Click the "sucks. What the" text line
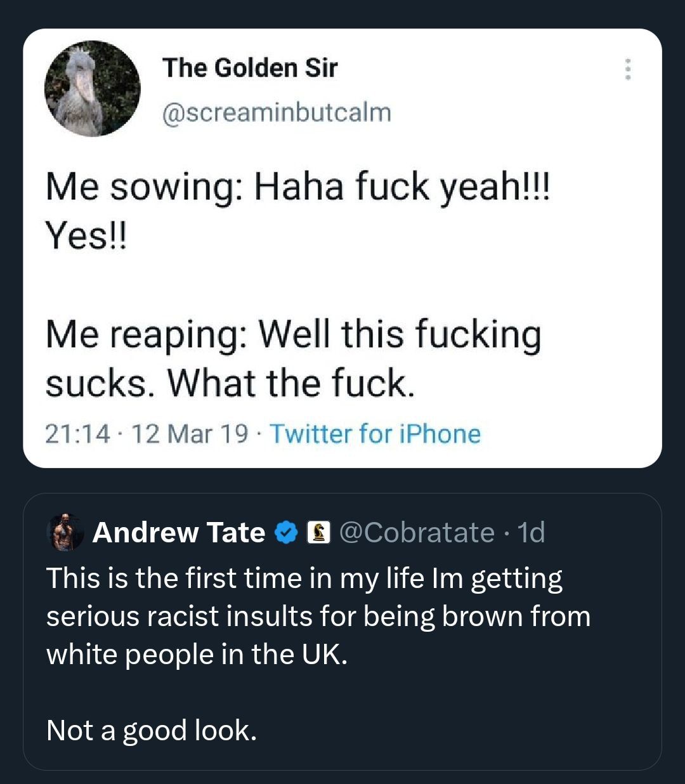The height and width of the screenshot is (784, 685). tap(230, 383)
